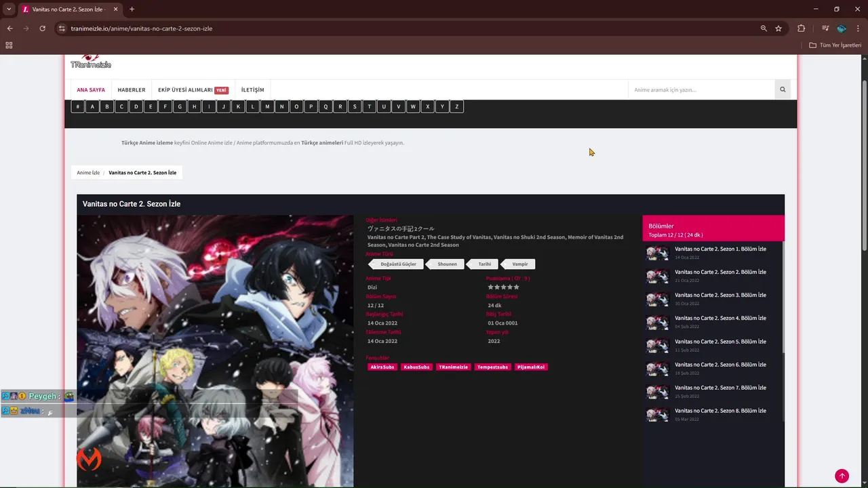868x488 pixels.
Task: Click the Anime İzle breadcrumb link
Action: coord(88,173)
